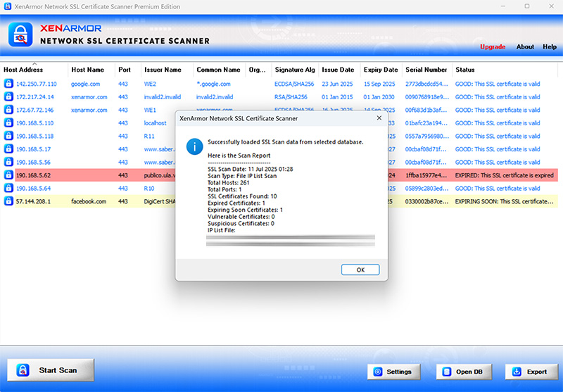Open the About menu

[525, 46]
